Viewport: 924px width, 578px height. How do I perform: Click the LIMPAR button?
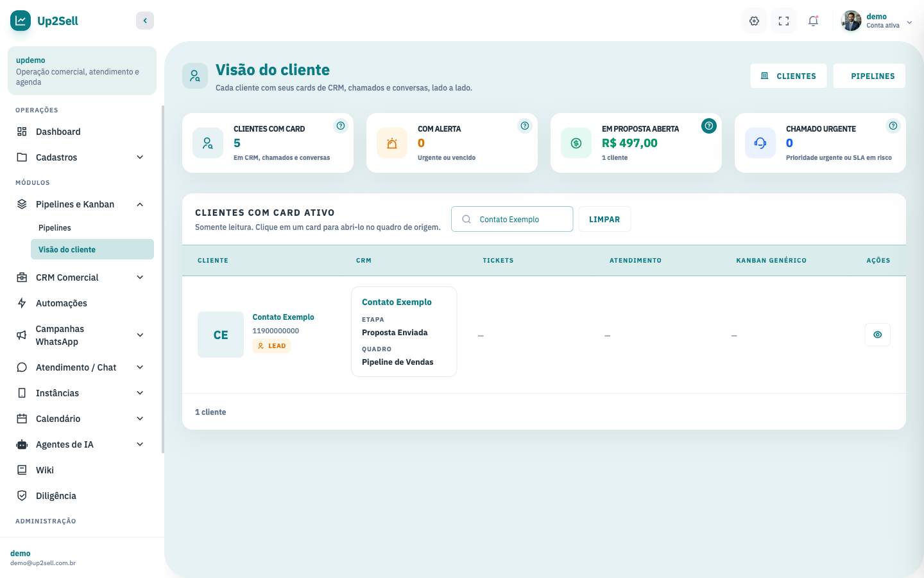604,219
